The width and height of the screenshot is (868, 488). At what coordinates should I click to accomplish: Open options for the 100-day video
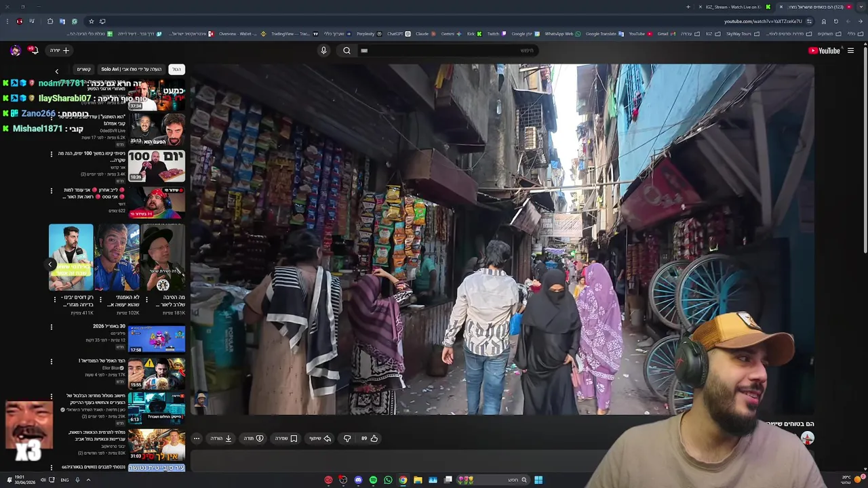click(52, 155)
